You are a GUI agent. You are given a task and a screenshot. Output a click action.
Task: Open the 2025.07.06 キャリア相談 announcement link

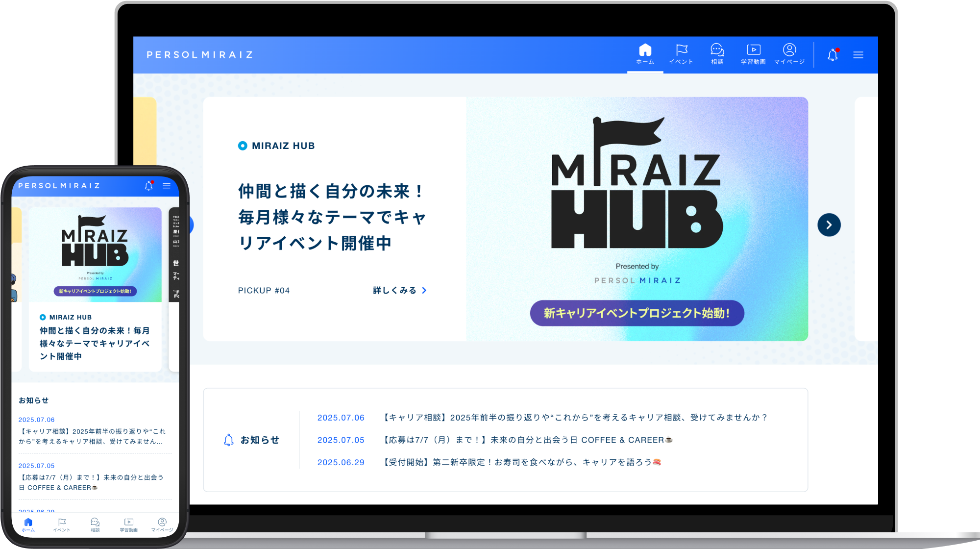[x=573, y=418]
